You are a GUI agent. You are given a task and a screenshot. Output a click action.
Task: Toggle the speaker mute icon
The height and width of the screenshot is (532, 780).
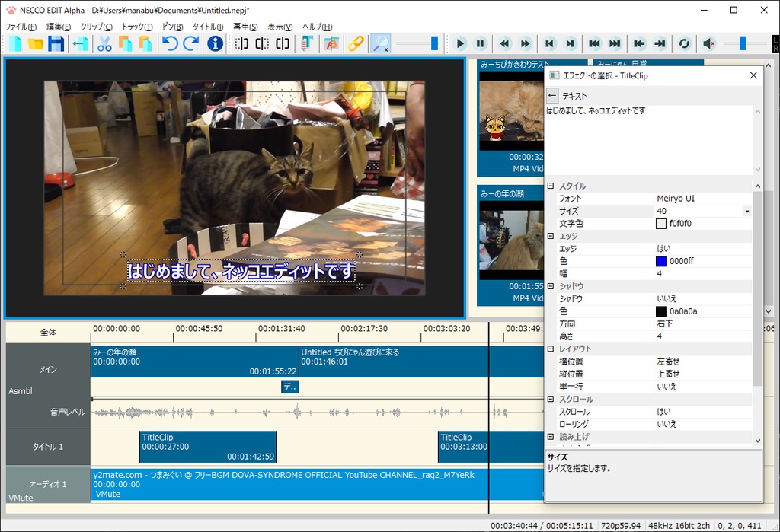[709, 43]
